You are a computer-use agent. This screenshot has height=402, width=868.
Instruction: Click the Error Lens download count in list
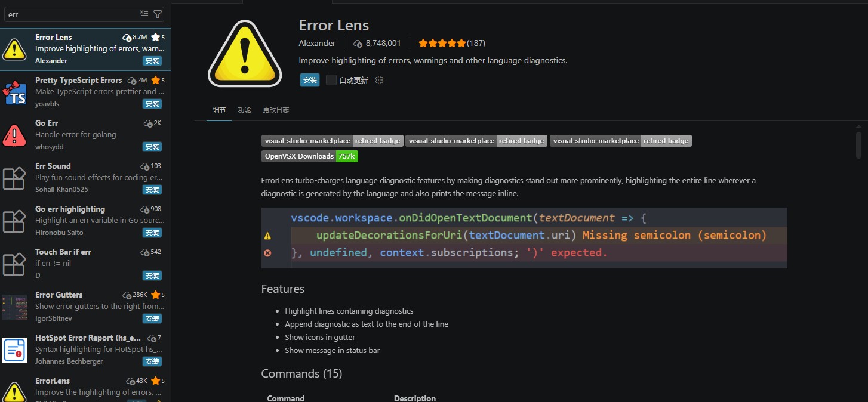click(135, 37)
